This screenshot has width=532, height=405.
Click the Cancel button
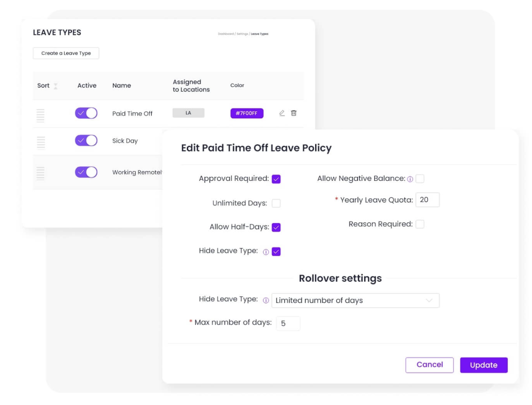point(430,365)
